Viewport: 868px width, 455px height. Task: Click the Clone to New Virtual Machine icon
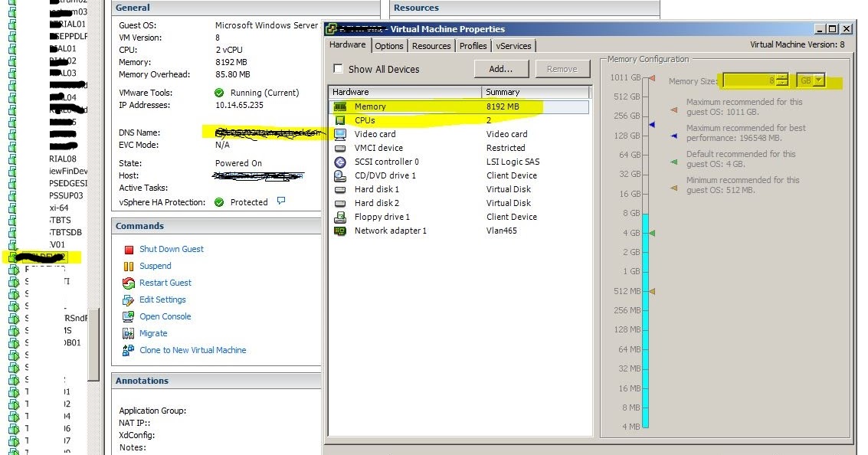[x=129, y=350]
